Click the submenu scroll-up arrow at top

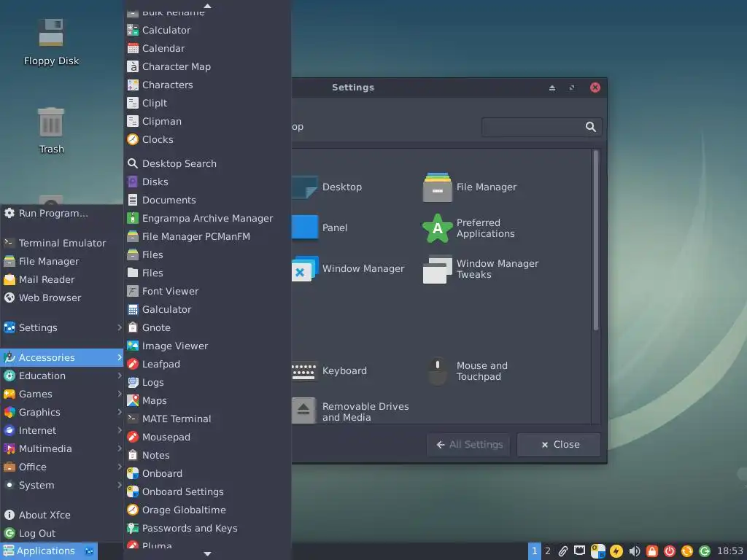(x=207, y=6)
